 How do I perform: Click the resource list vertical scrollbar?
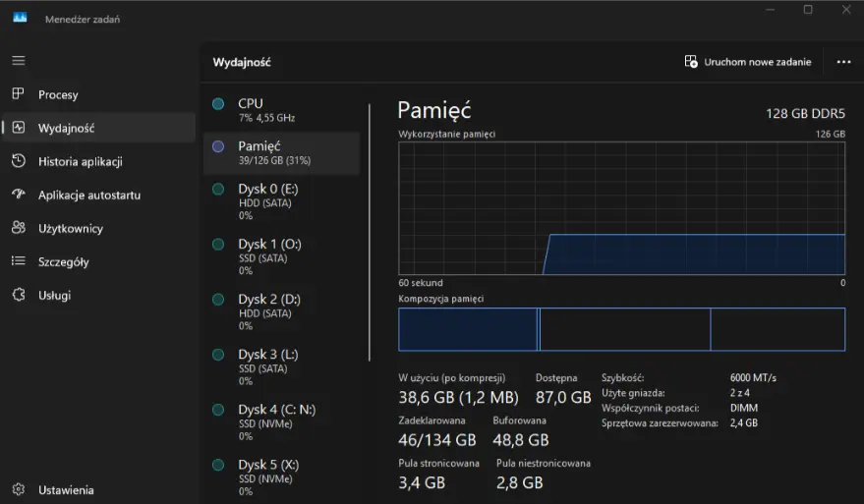[370, 233]
